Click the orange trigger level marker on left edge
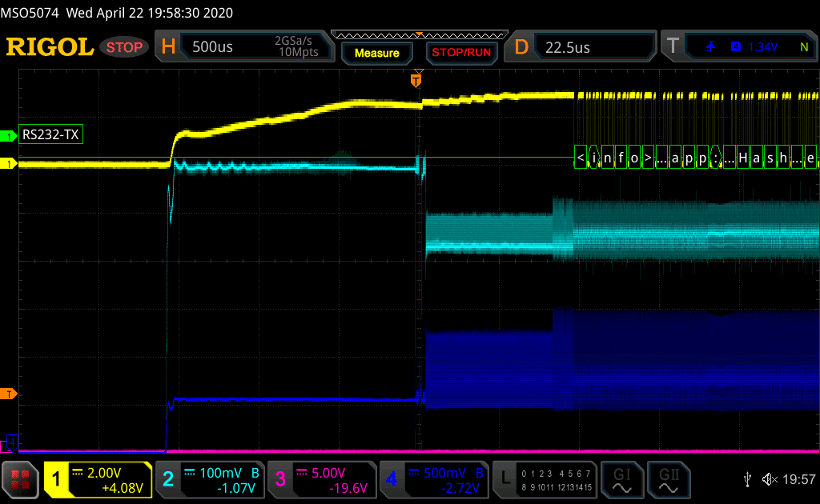Image resolution: width=820 pixels, height=504 pixels. [x=10, y=394]
